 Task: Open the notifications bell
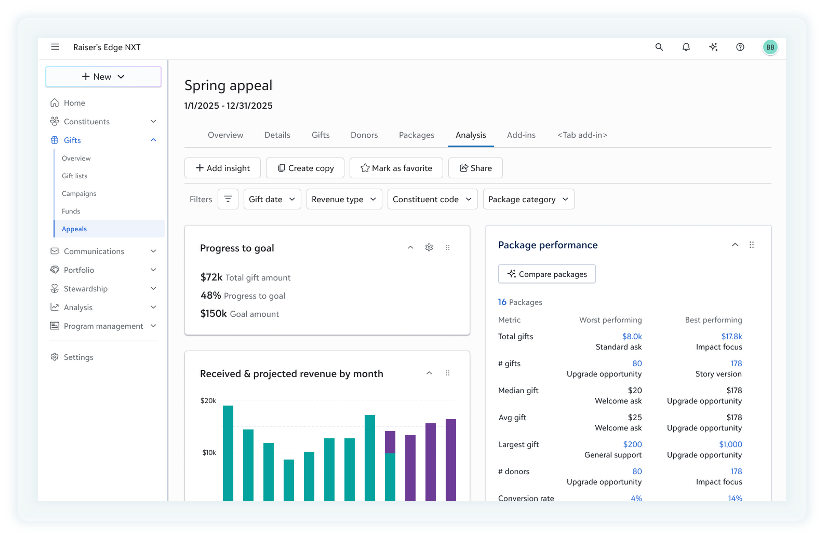point(686,47)
